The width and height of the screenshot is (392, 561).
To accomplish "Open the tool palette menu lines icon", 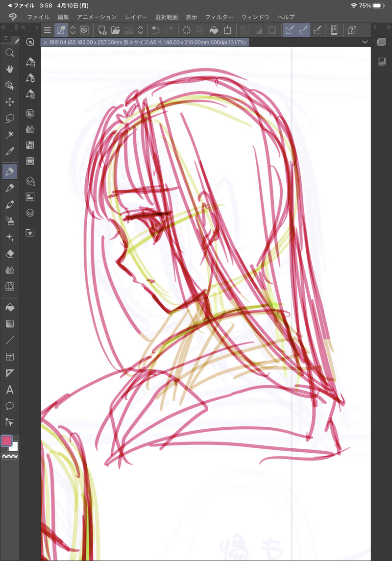I will click(x=6, y=38).
